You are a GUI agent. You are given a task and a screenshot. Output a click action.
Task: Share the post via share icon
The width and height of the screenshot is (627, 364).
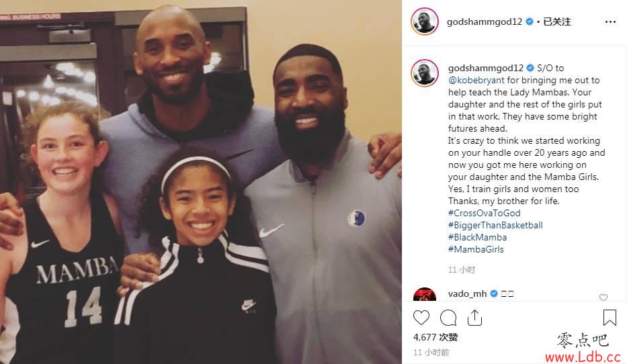pyautogui.click(x=474, y=318)
